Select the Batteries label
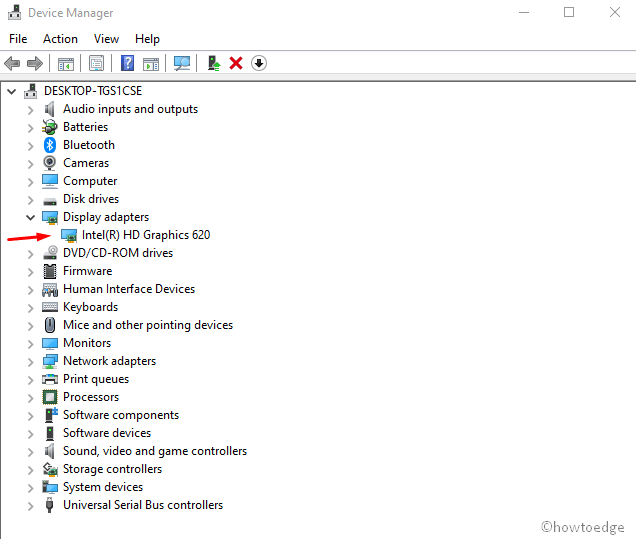 85,127
